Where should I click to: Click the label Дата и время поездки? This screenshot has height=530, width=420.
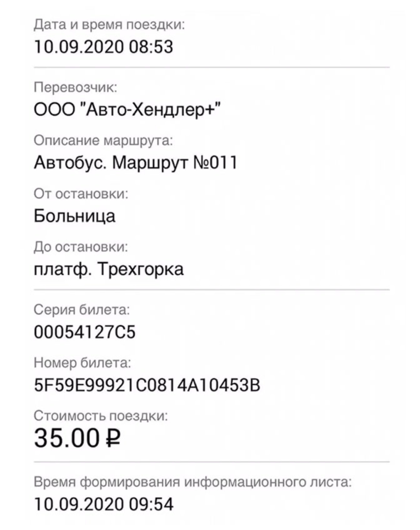[x=109, y=25]
